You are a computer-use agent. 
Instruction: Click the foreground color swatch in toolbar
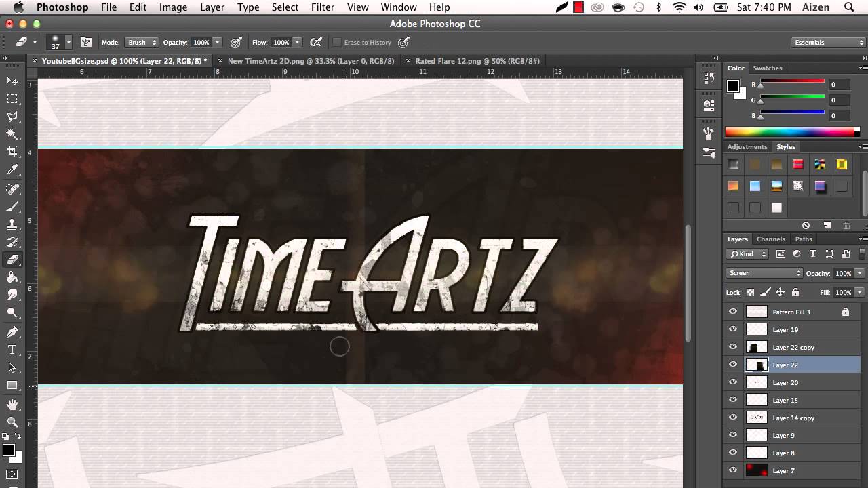tap(8, 451)
